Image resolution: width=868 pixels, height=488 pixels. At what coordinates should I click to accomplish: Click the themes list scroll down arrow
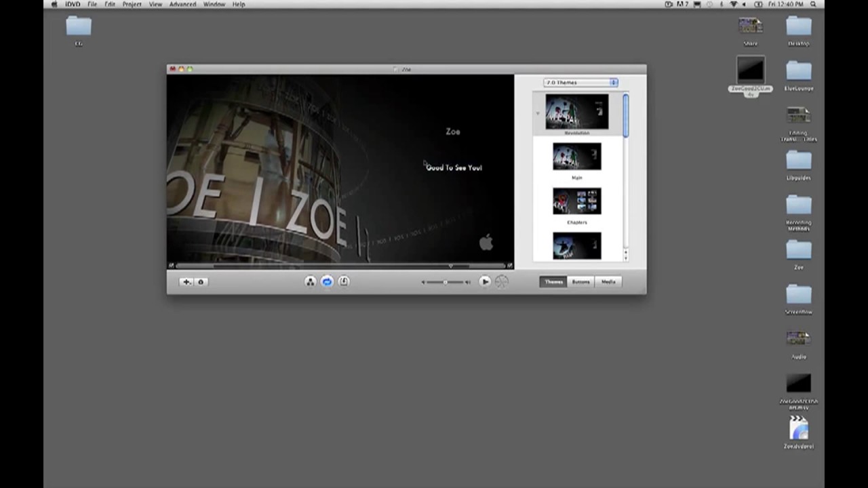(625, 258)
